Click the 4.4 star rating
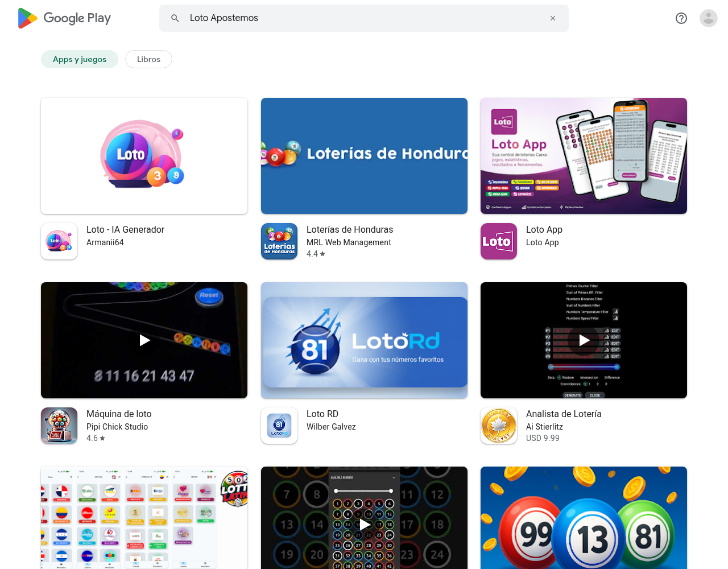728x569 pixels. click(x=316, y=254)
